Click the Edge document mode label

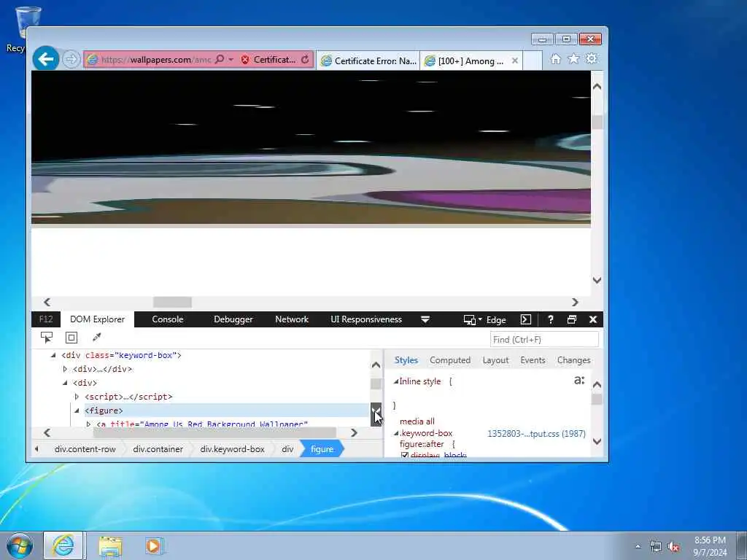coord(496,320)
